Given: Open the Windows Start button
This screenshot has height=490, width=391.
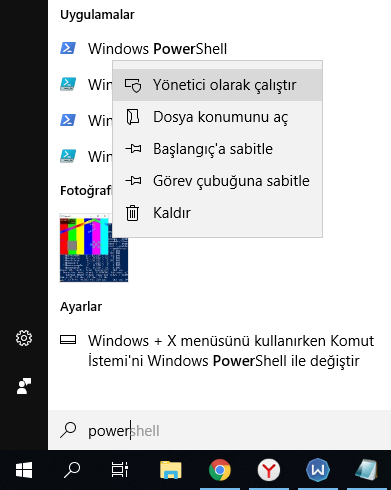Looking at the screenshot, I should [x=24, y=470].
